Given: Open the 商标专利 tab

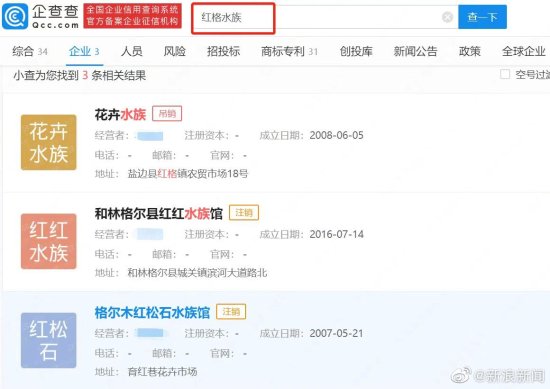Looking at the screenshot, I should coord(289,52).
